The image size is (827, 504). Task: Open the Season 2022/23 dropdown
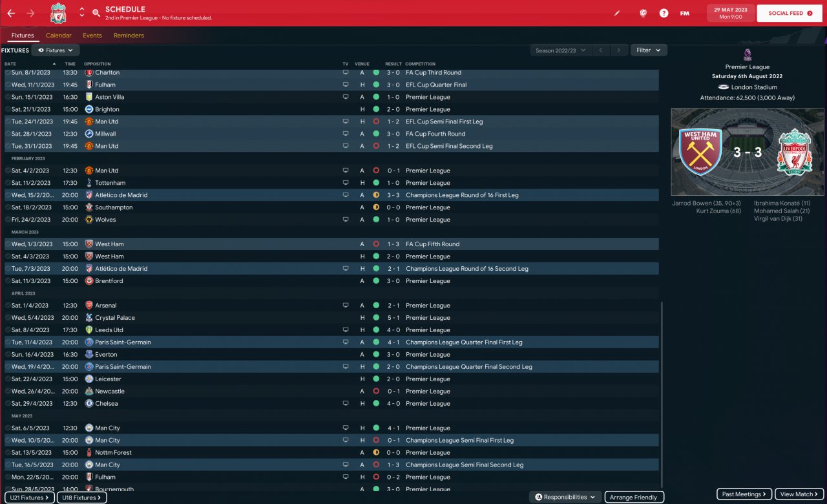point(561,50)
